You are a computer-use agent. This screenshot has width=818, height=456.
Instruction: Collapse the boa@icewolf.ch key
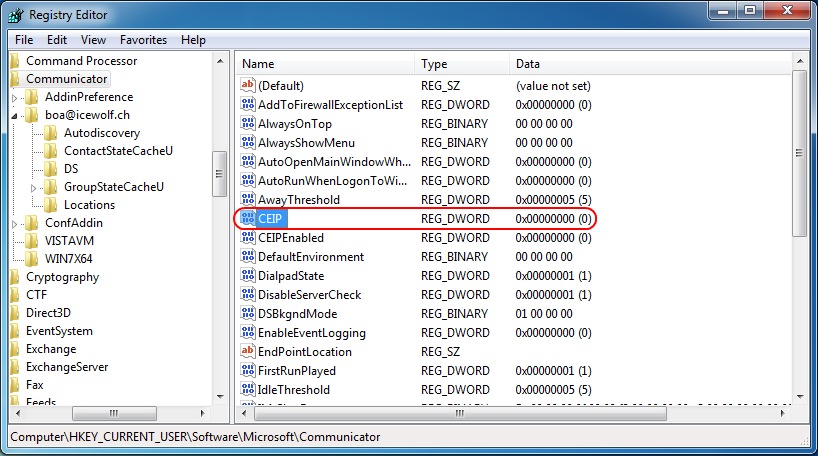(15, 116)
